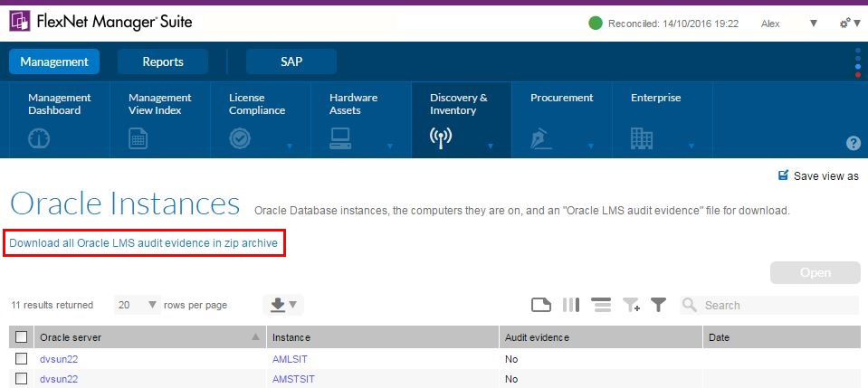
Task: Click the green reconciled status indicator
Action: coord(595,24)
